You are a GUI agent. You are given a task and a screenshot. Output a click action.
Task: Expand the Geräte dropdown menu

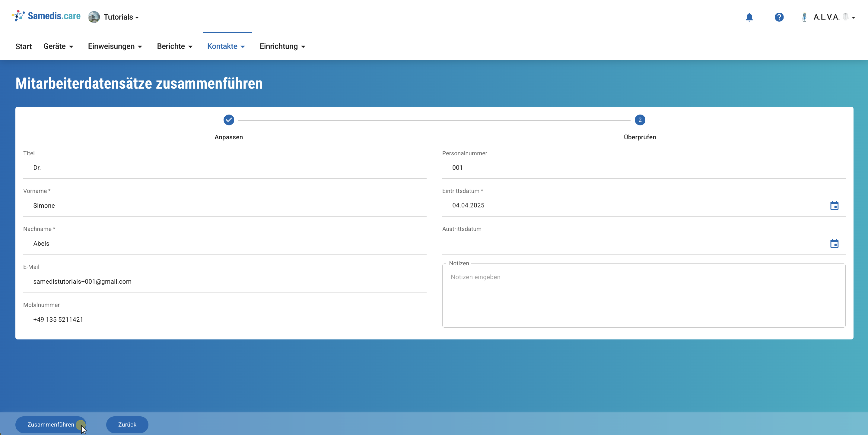tap(58, 46)
